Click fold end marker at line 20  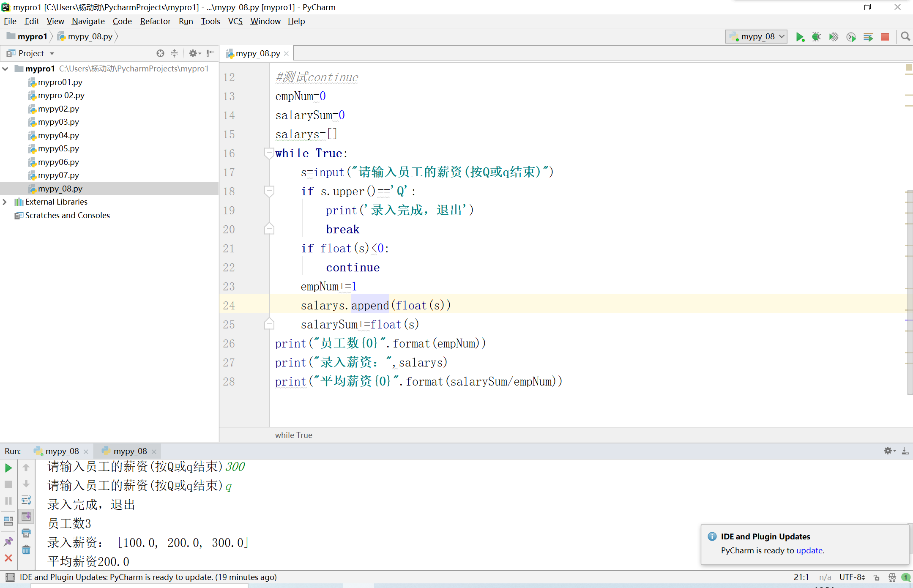(x=269, y=229)
